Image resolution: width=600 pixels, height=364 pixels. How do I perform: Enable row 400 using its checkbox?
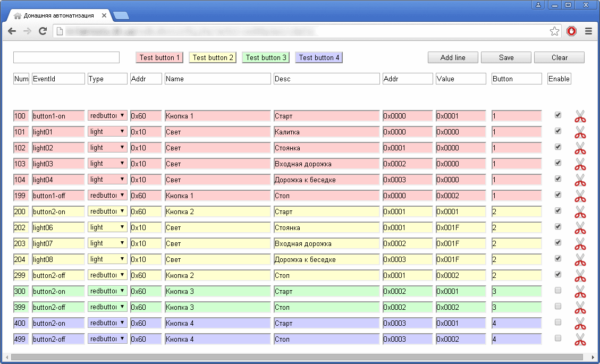click(x=558, y=322)
